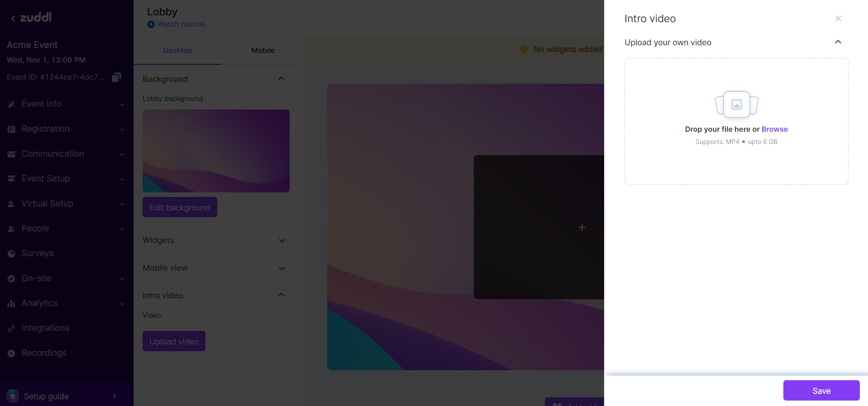The width and height of the screenshot is (868, 406).
Task: Click the warning icon beside No widgets added
Action: [x=524, y=49]
